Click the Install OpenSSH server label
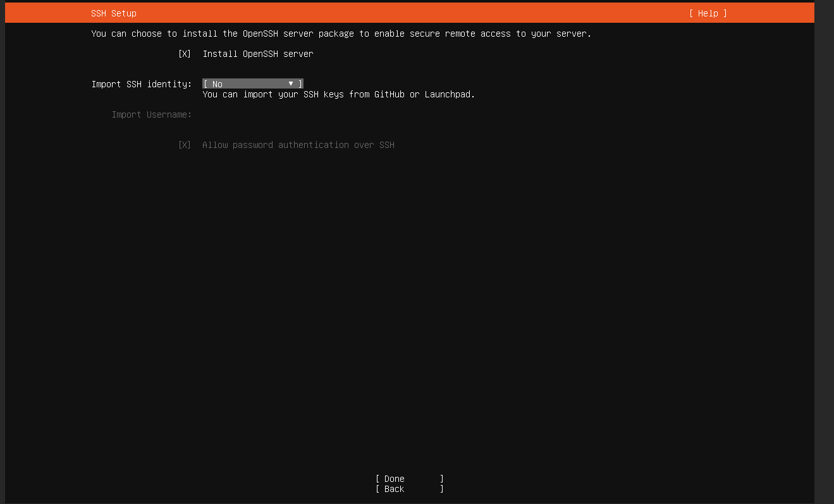The width and height of the screenshot is (834, 504). (258, 54)
